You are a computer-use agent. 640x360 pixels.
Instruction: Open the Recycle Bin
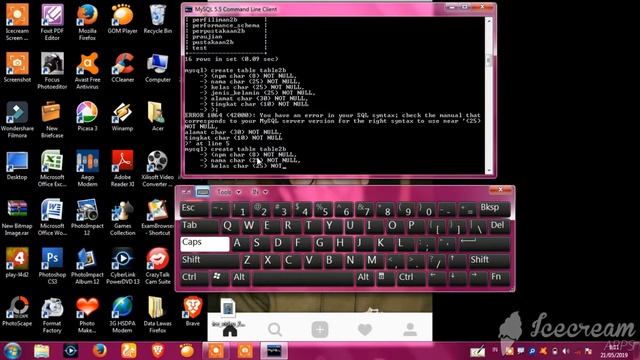[158, 20]
